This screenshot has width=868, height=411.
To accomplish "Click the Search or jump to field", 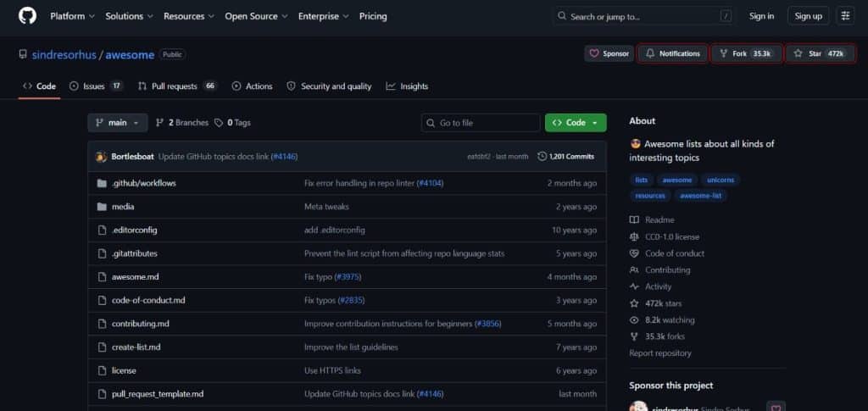I will pyautogui.click(x=644, y=16).
